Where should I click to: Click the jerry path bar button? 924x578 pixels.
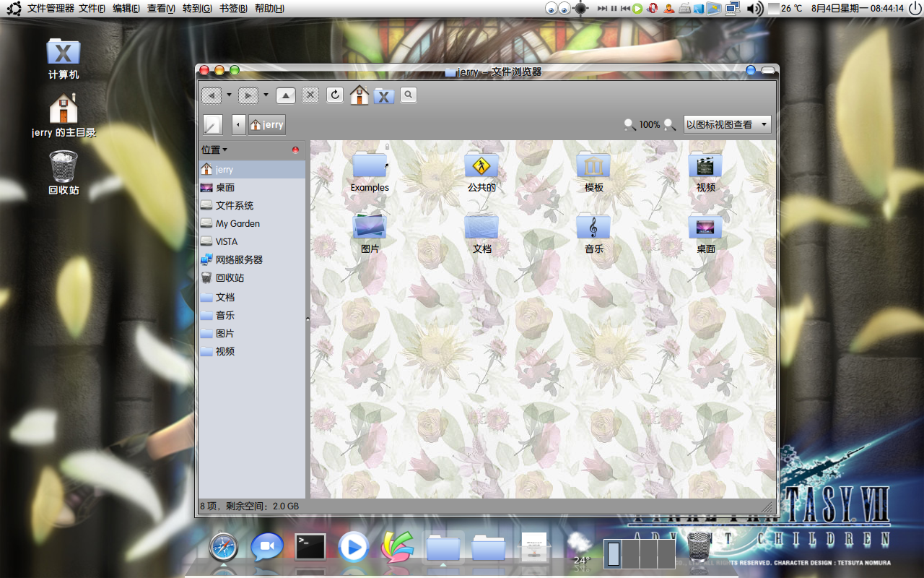click(267, 124)
